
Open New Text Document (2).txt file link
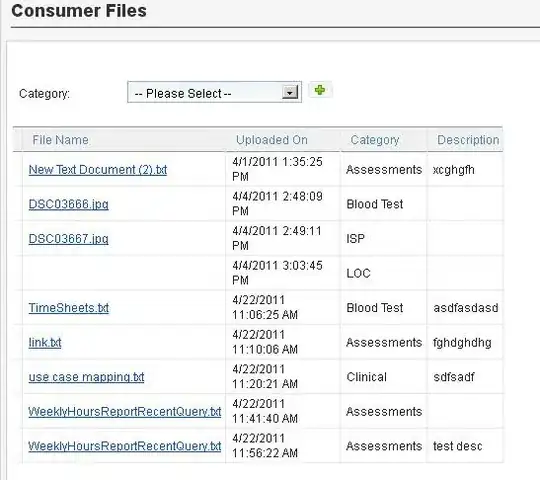(x=98, y=170)
